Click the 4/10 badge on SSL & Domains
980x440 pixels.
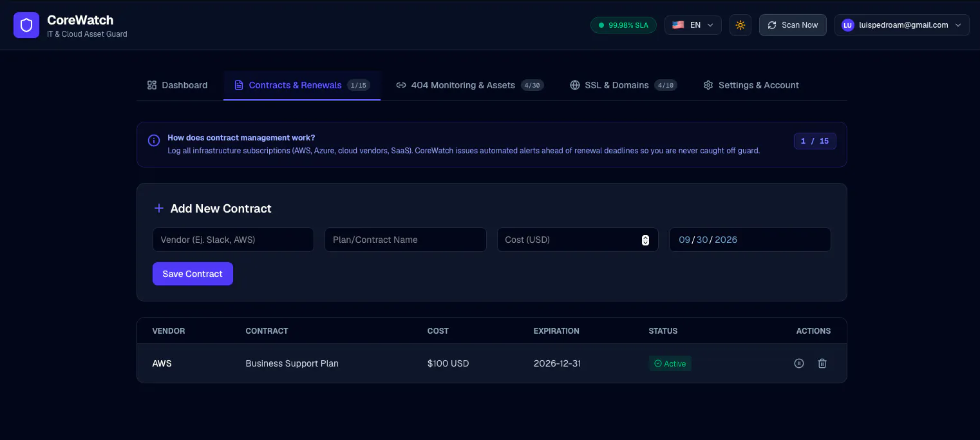(666, 85)
